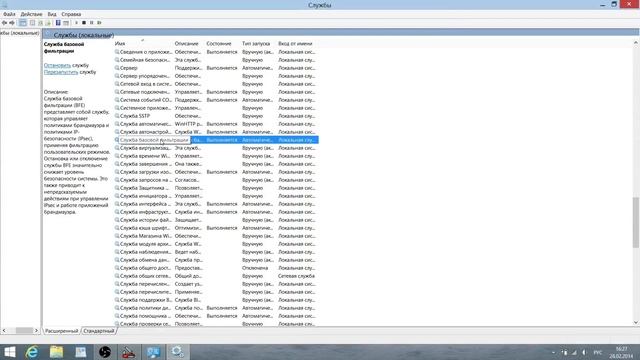Select the Служба Защитника Windows row
Image resolution: width=640 pixels, height=360 pixels.
click(x=216, y=188)
